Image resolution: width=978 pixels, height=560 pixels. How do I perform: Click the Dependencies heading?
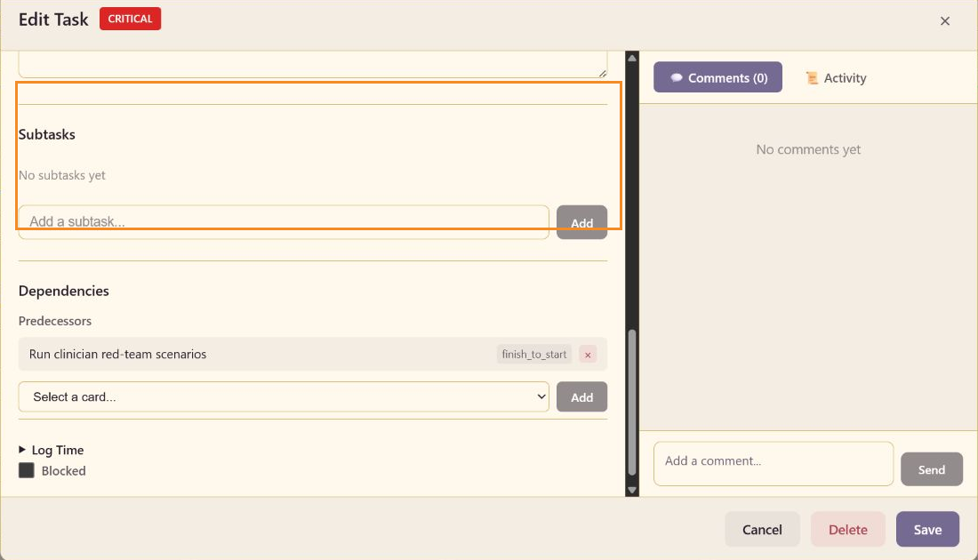point(64,291)
